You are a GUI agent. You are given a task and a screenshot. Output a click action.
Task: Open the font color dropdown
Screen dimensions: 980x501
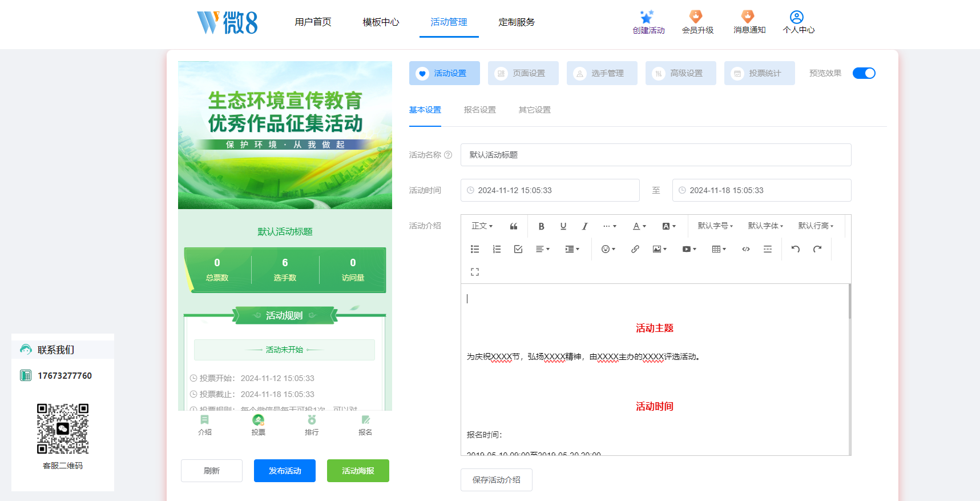(639, 226)
